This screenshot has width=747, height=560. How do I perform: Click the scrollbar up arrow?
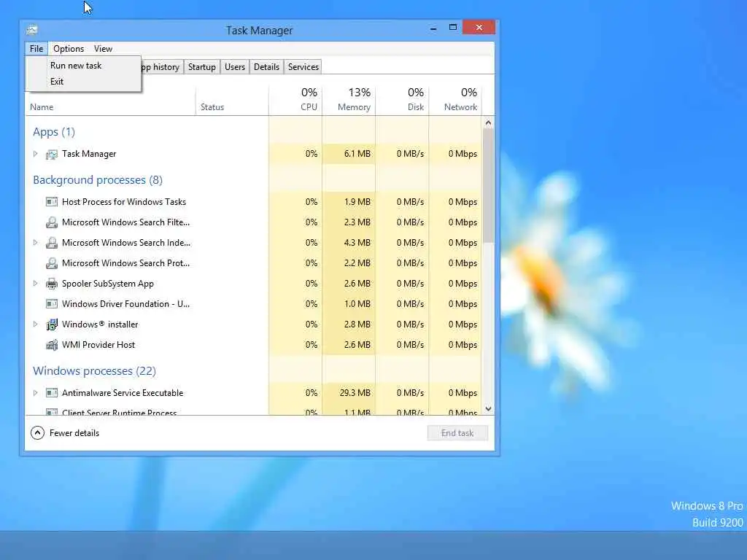[x=488, y=122]
